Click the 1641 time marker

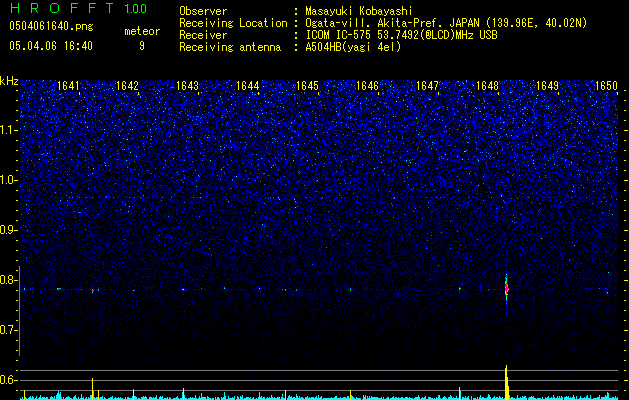point(68,85)
